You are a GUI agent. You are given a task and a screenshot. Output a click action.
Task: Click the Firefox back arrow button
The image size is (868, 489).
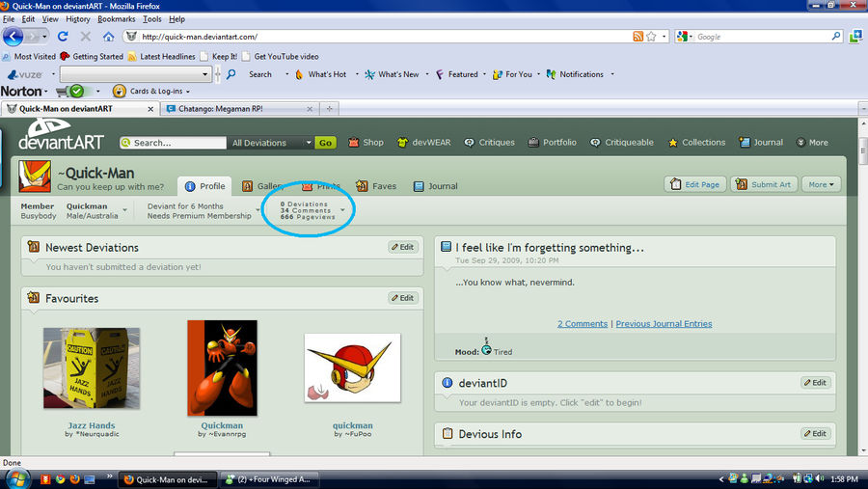[14, 37]
